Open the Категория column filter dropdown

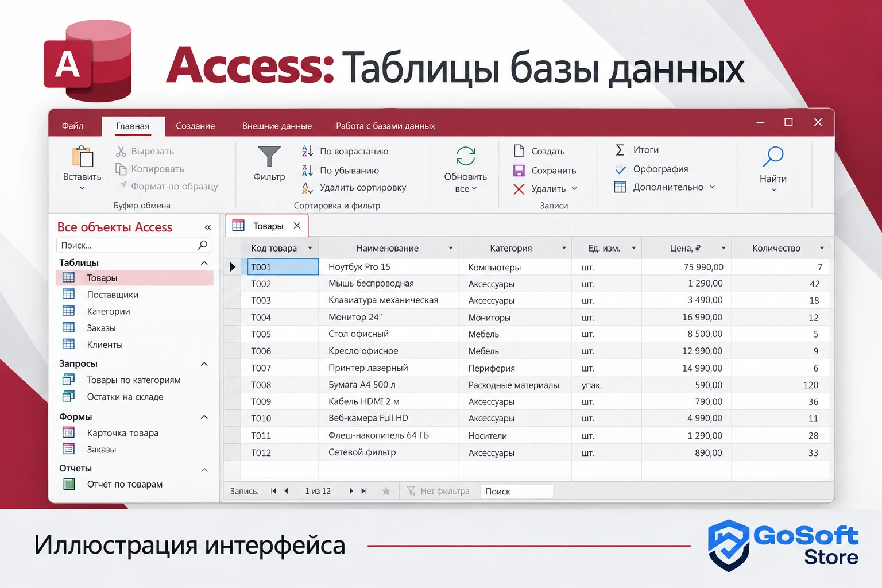(x=564, y=248)
